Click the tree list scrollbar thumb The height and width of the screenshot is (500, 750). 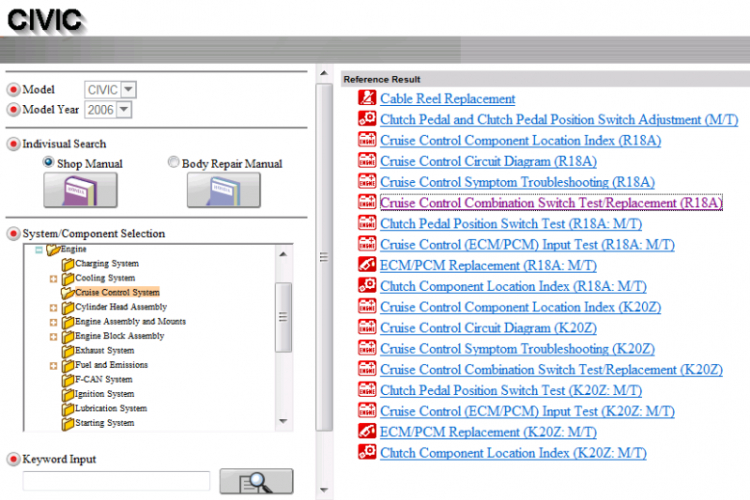(284, 317)
